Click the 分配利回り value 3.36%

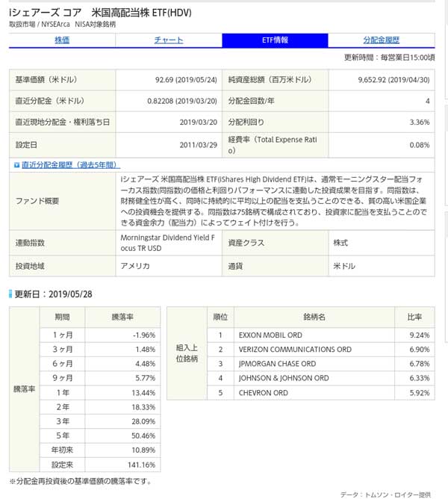pyautogui.click(x=420, y=122)
